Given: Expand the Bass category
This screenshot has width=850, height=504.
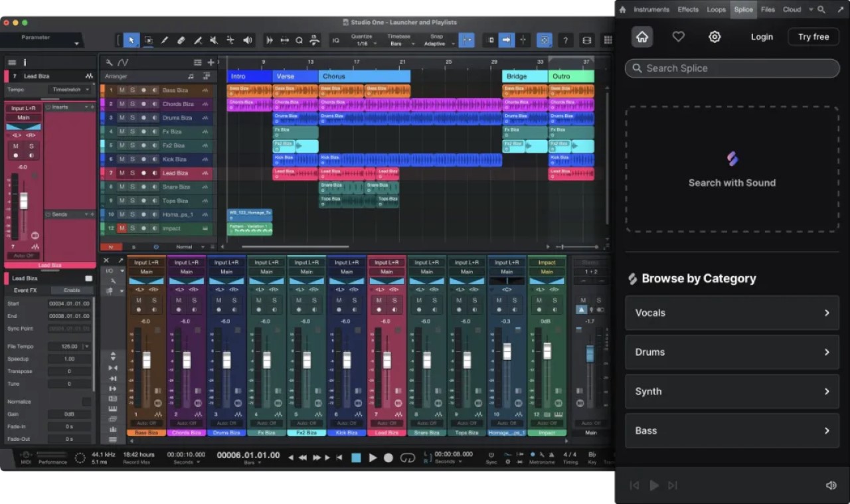Looking at the screenshot, I should (732, 430).
